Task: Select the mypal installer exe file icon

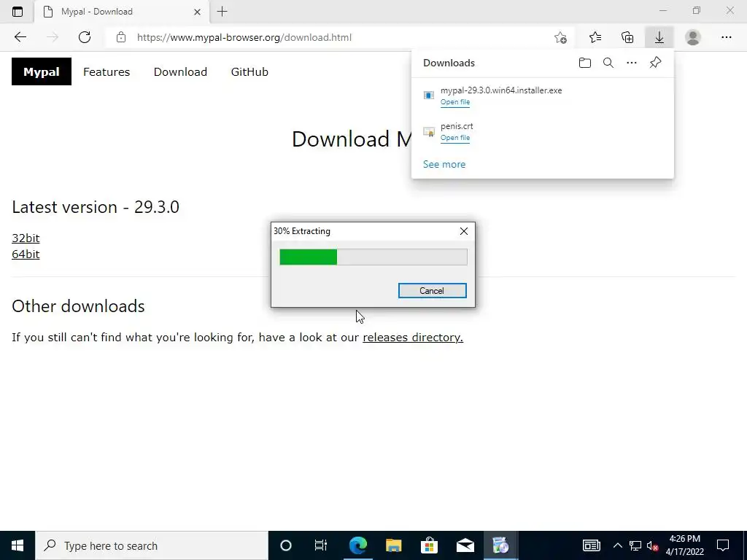Action: coord(429,96)
